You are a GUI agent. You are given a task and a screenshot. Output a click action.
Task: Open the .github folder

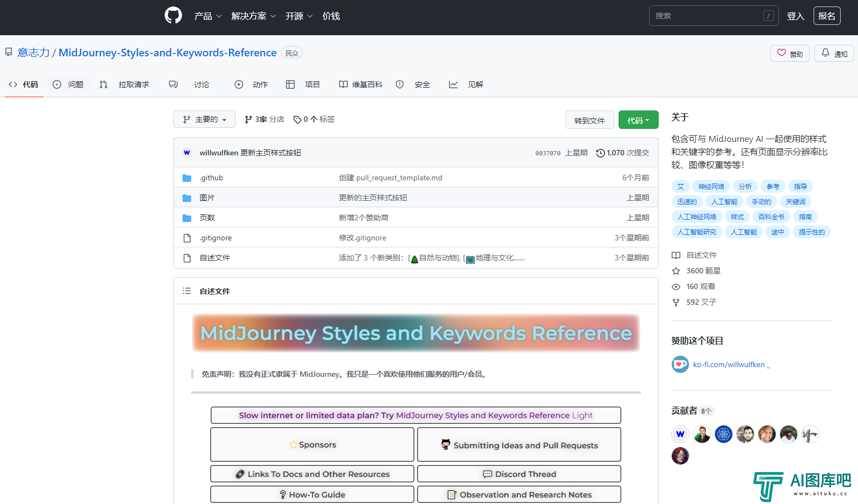211,178
